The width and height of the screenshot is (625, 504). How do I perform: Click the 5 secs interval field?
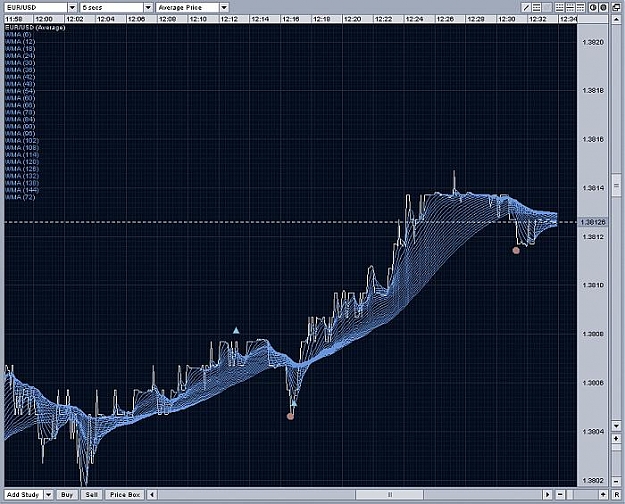(112, 8)
